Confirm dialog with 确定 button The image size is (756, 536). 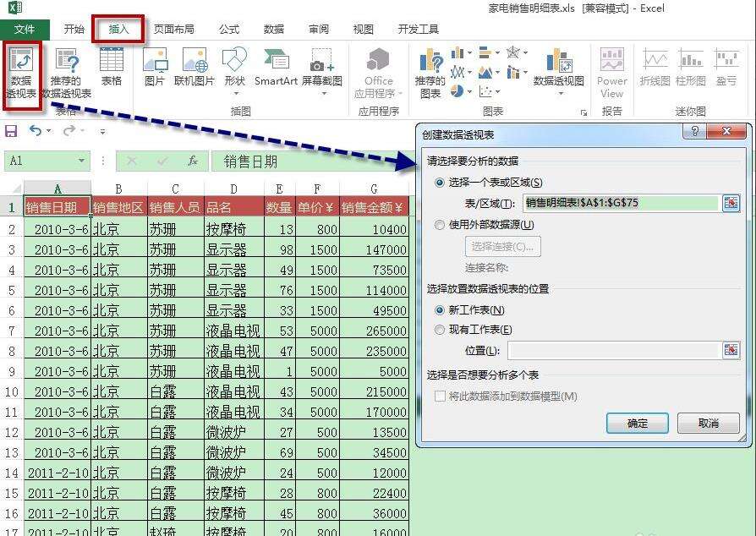638,424
